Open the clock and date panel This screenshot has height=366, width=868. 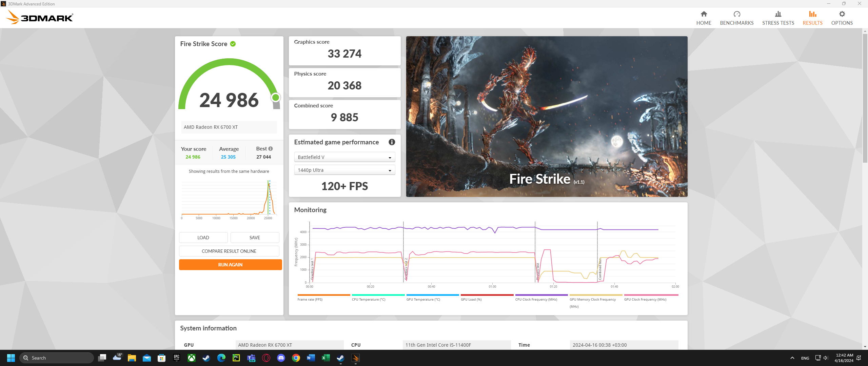click(x=844, y=358)
